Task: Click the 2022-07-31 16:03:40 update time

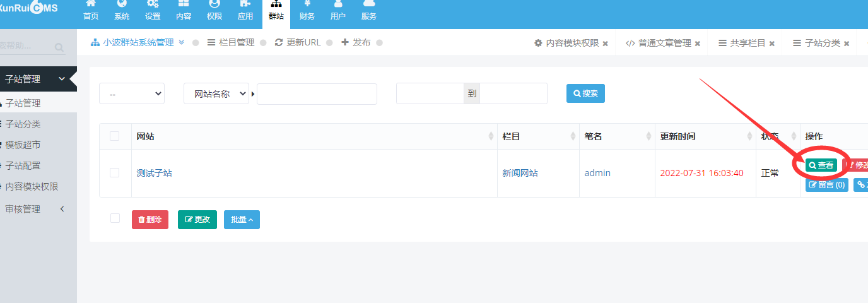Action: (x=702, y=173)
